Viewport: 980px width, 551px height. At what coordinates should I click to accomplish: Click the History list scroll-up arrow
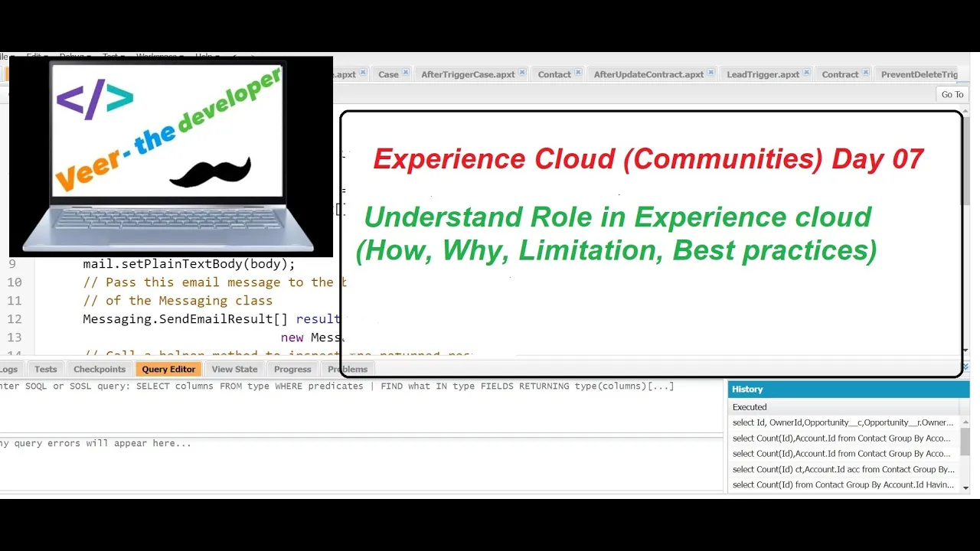pos(965,422)
